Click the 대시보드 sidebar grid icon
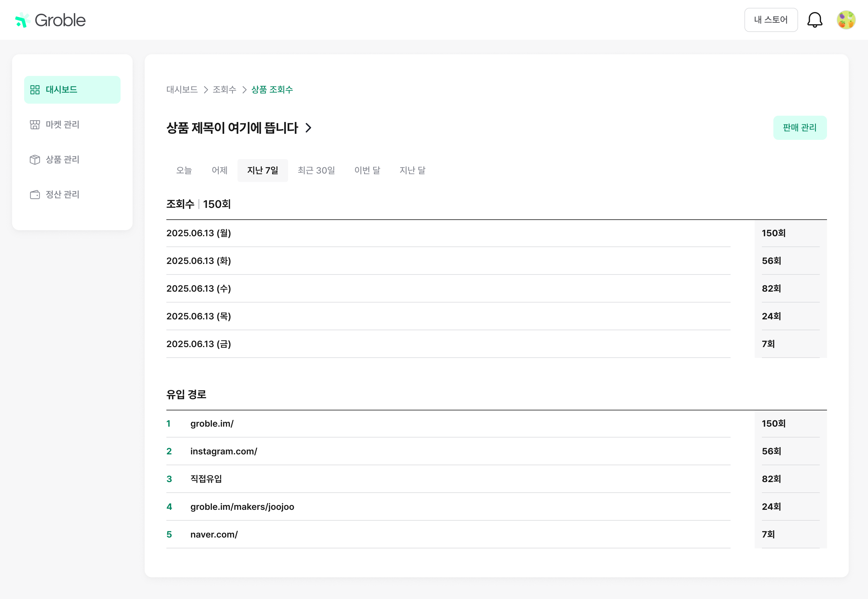Image resolution: width=868 pixels, height=599 pixels. [35, 90]
